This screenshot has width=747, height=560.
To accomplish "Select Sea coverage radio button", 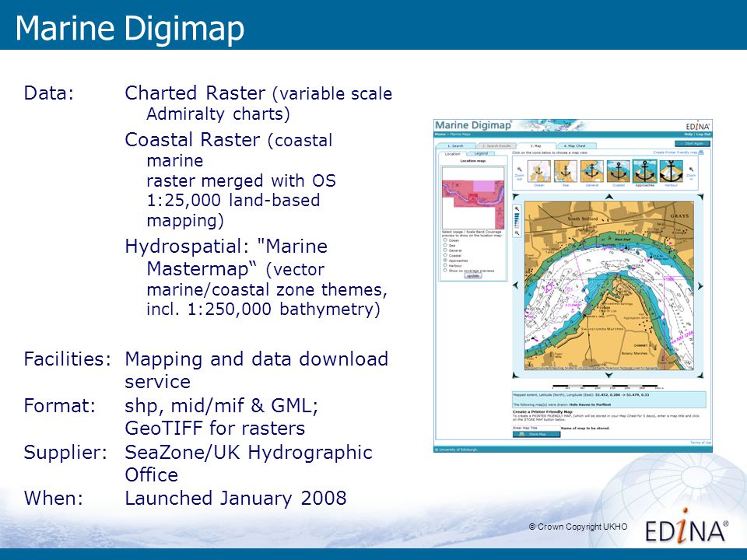I will [445, 245].
